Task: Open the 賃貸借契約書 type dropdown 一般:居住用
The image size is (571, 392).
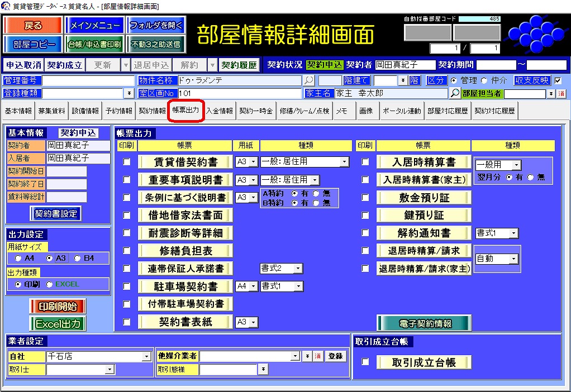Action: (344, 162)
